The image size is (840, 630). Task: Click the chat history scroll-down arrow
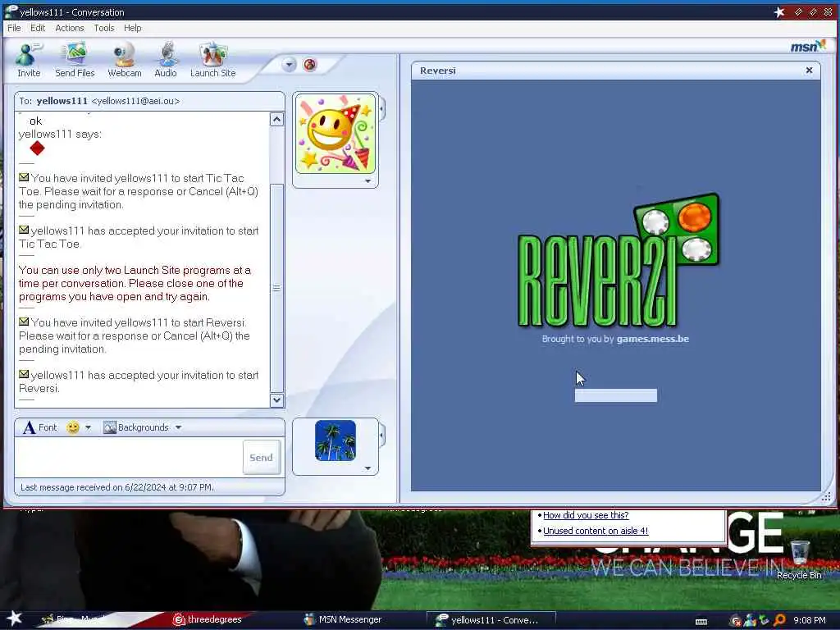click(276, 399)
